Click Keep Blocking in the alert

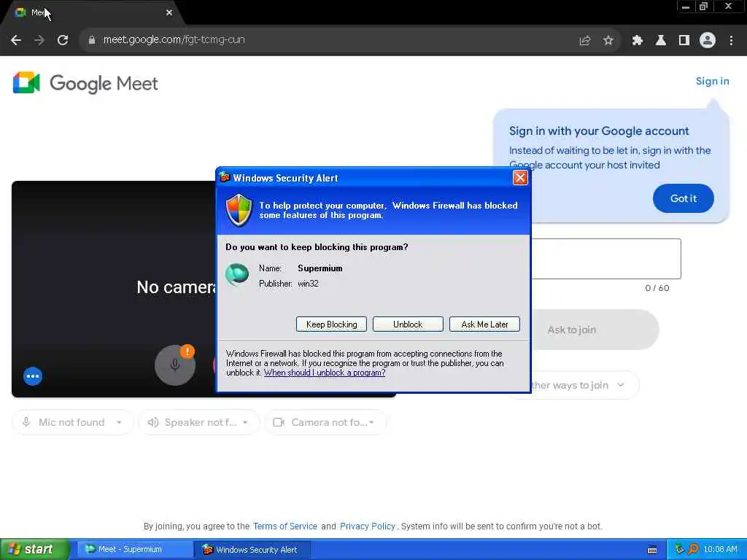click(x=332, y=324)
